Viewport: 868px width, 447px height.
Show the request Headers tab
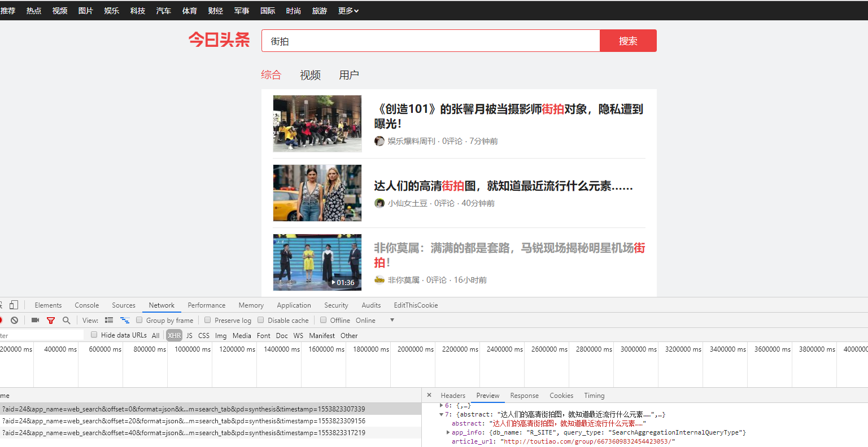tap(453, 395)
